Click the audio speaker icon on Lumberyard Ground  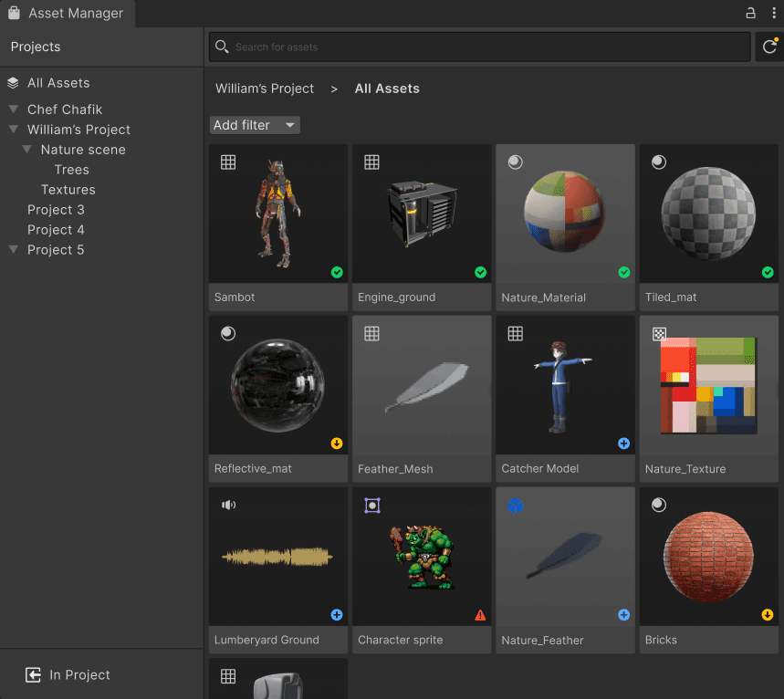[x=227, y=505]
